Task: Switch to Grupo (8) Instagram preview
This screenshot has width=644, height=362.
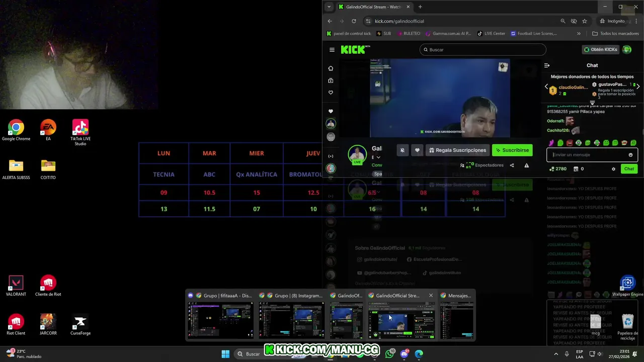Action: (291, 315)
